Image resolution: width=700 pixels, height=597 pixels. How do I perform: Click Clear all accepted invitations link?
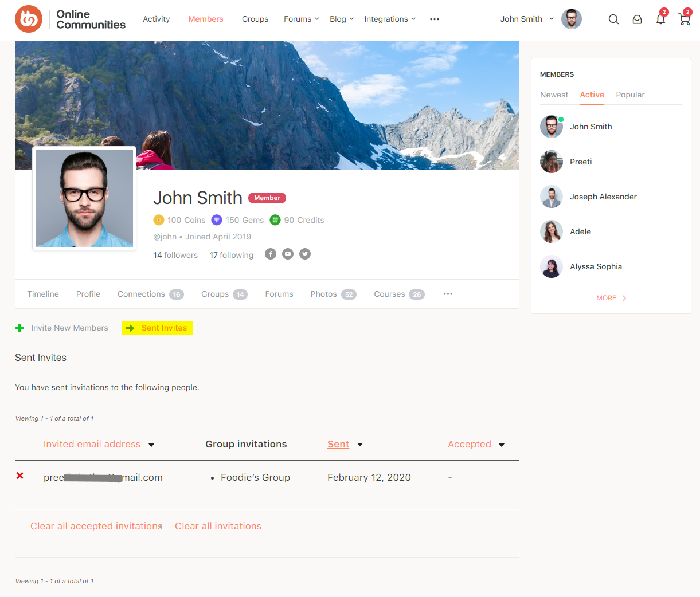96,526
